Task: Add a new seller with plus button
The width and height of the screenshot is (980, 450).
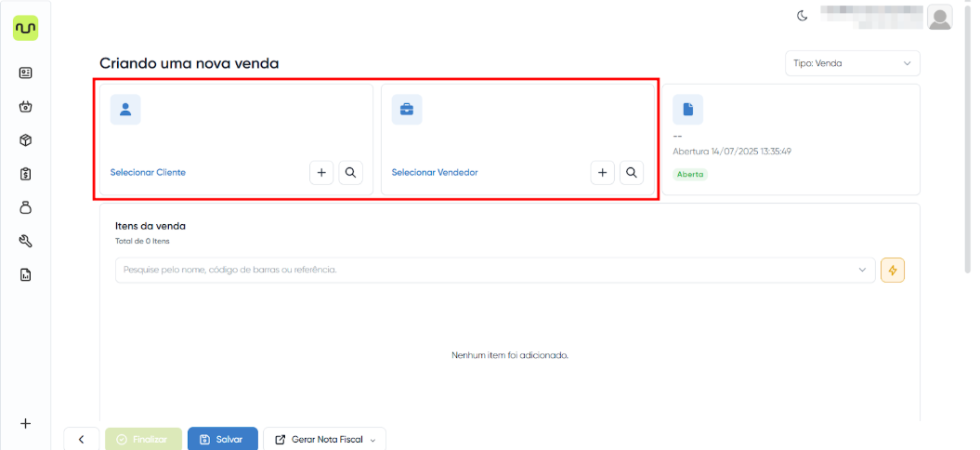Action: tap(602, 173)
